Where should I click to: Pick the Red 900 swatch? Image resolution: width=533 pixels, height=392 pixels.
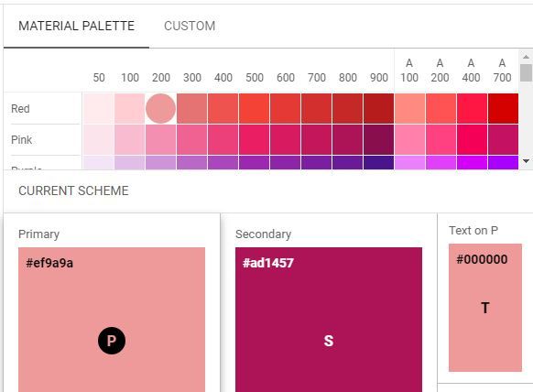coord(378,108)
